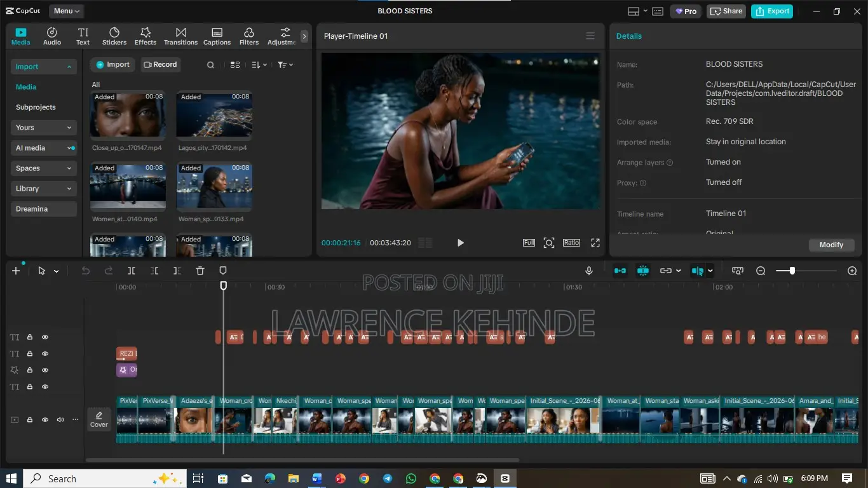Open the layout selection dropdown
The image size is (868, 488).
pos(637,11)
